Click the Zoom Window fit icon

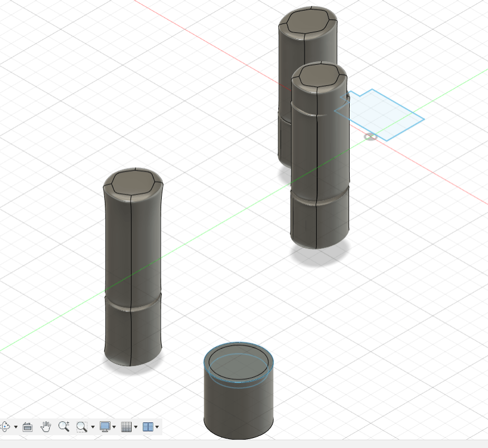[81, 427]
